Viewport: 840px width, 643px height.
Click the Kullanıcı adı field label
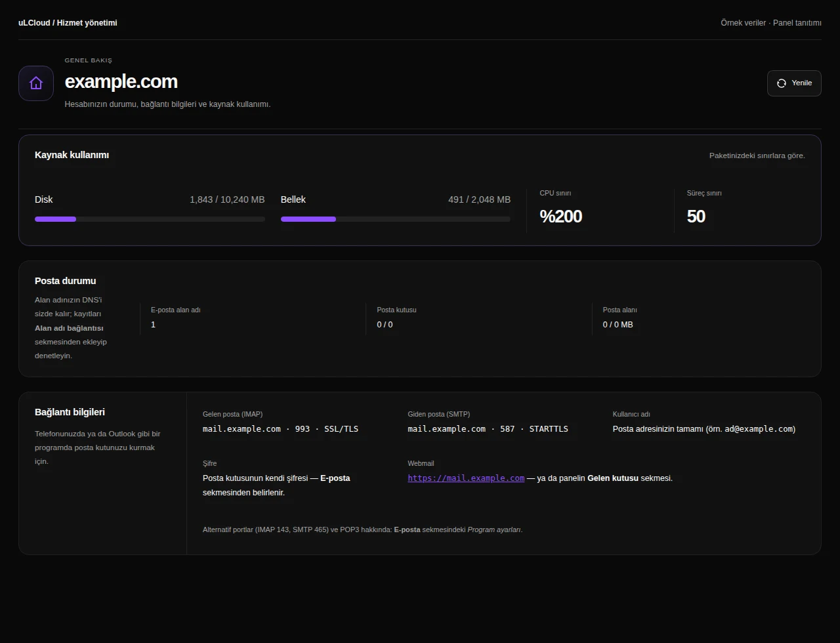coord(631,415)
